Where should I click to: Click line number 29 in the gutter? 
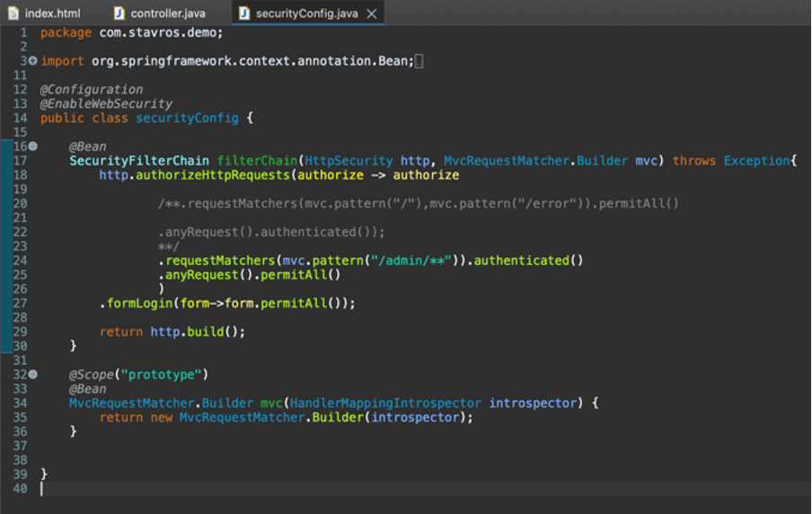click(20, 332)
